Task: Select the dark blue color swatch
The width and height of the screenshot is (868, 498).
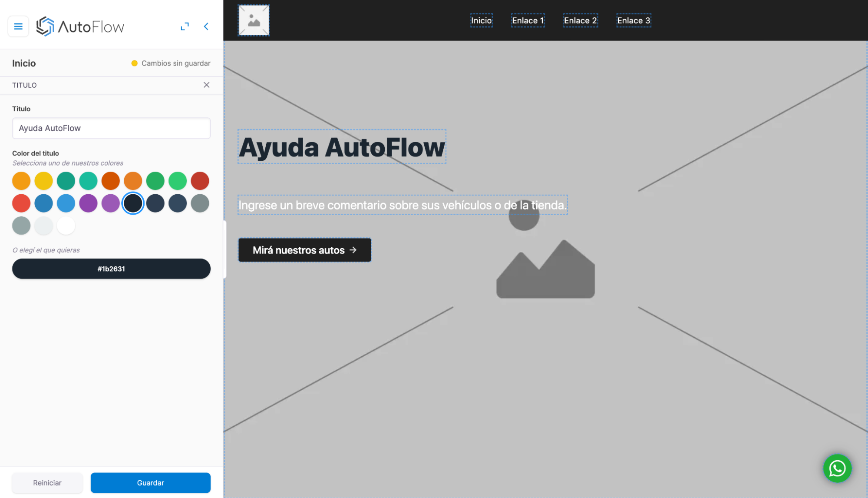Action: tap(43, 203)
